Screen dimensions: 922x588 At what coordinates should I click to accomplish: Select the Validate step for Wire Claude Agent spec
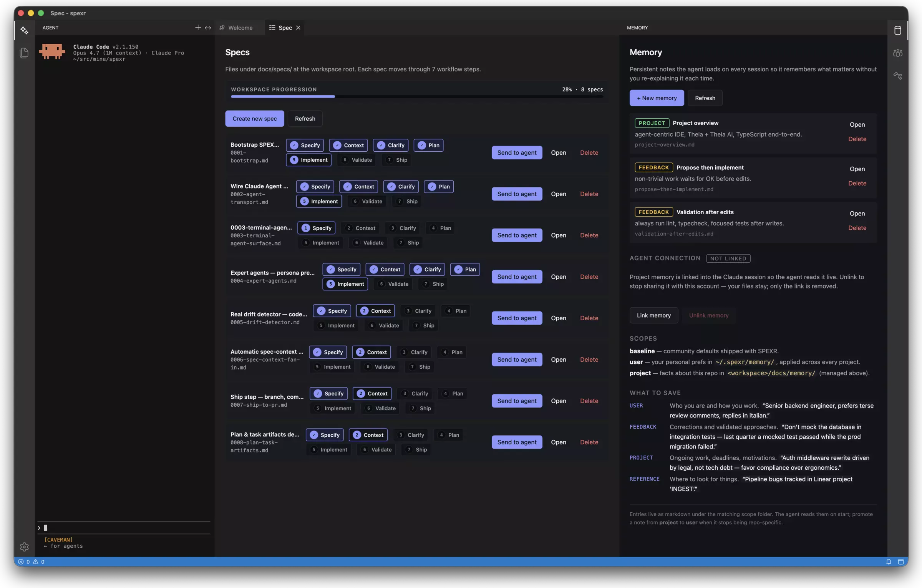[367, 201]
